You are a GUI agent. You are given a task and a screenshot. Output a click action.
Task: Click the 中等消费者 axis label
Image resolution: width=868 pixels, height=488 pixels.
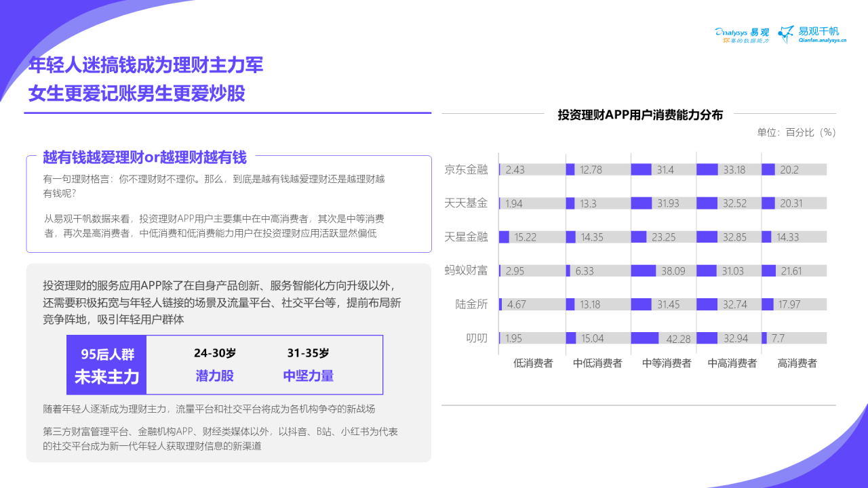667,363
